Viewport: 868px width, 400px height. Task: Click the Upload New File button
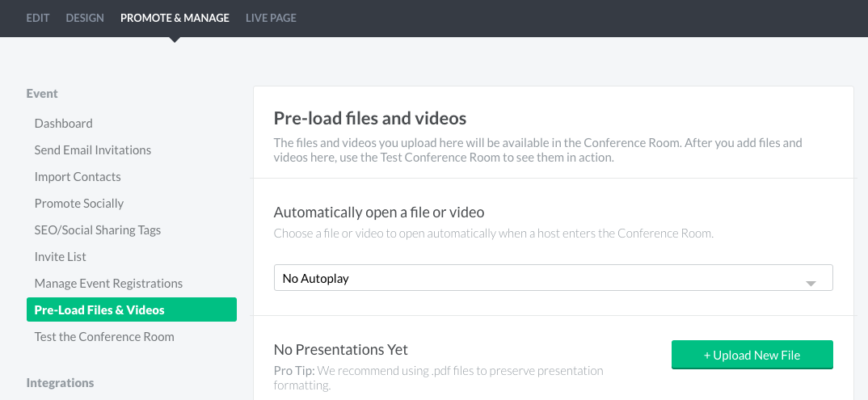(x=752, y=355)
